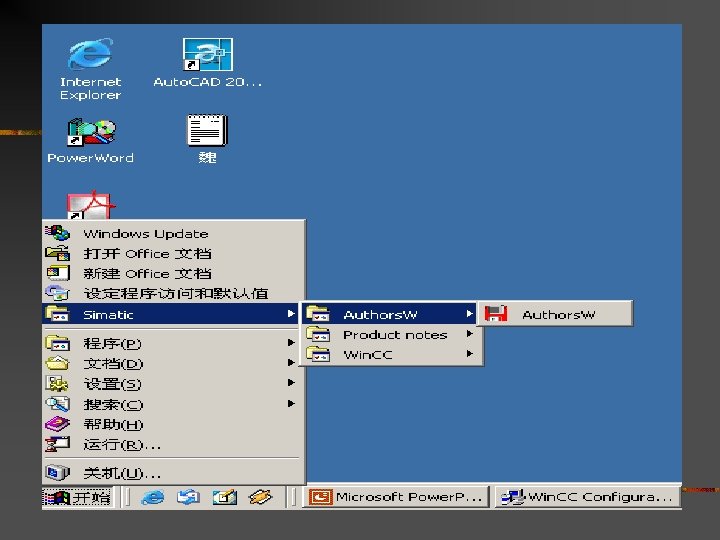Open the 程序(P) programs menu
The width and height of the screenshot is (720, 540).
tap(173, 343)
